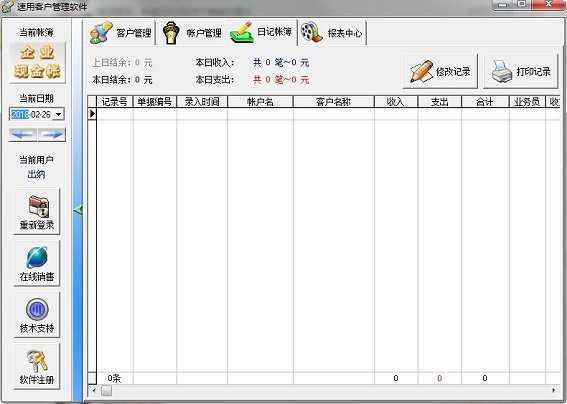The width and height of the screenshot is (567, 404).
Task: Click the 收入 column header
Action: click(396, 102)
